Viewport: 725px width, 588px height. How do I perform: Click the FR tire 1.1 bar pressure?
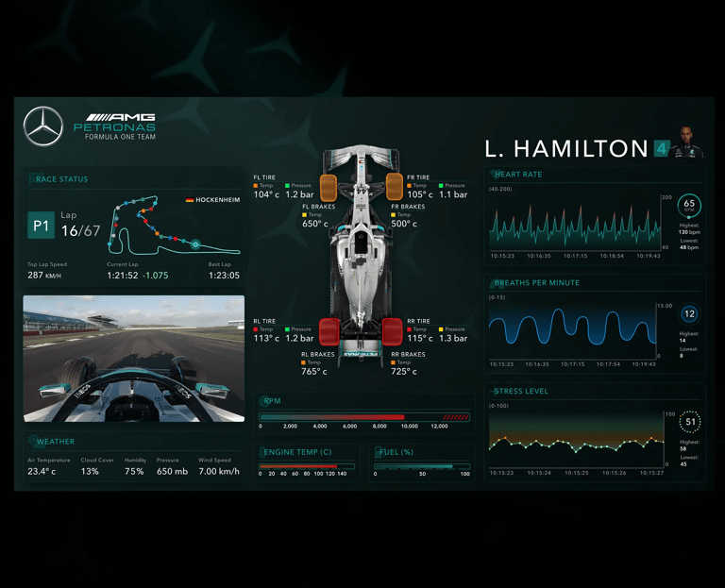(x=453, y=194)
